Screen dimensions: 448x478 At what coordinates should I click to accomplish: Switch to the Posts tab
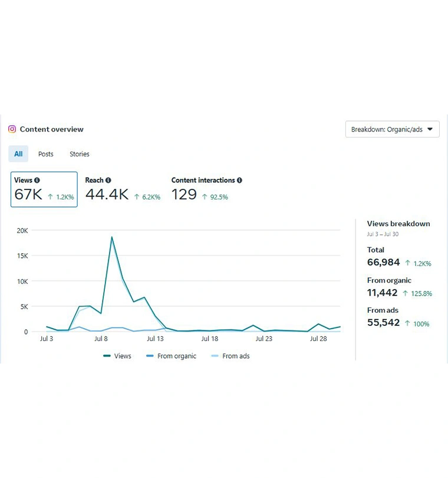(x=46, y=154)
